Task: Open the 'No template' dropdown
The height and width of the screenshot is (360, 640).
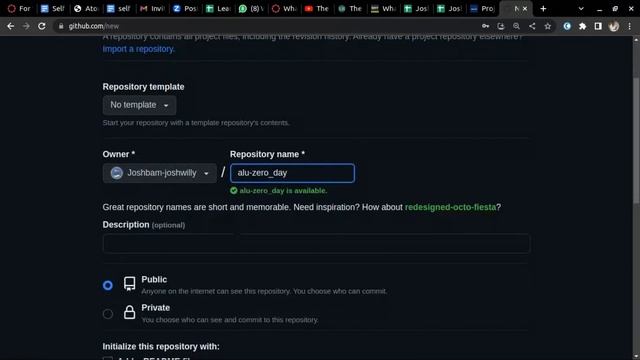Action: (x=139, y=105)
